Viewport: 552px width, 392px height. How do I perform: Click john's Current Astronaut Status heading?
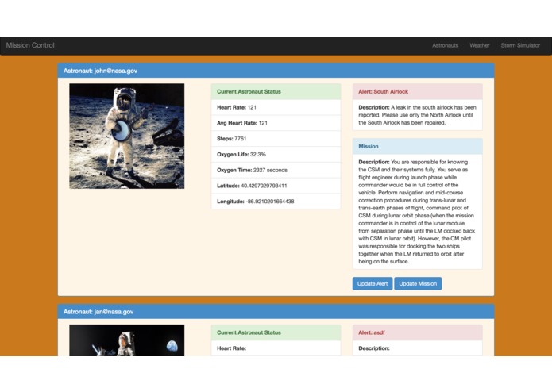276,92
